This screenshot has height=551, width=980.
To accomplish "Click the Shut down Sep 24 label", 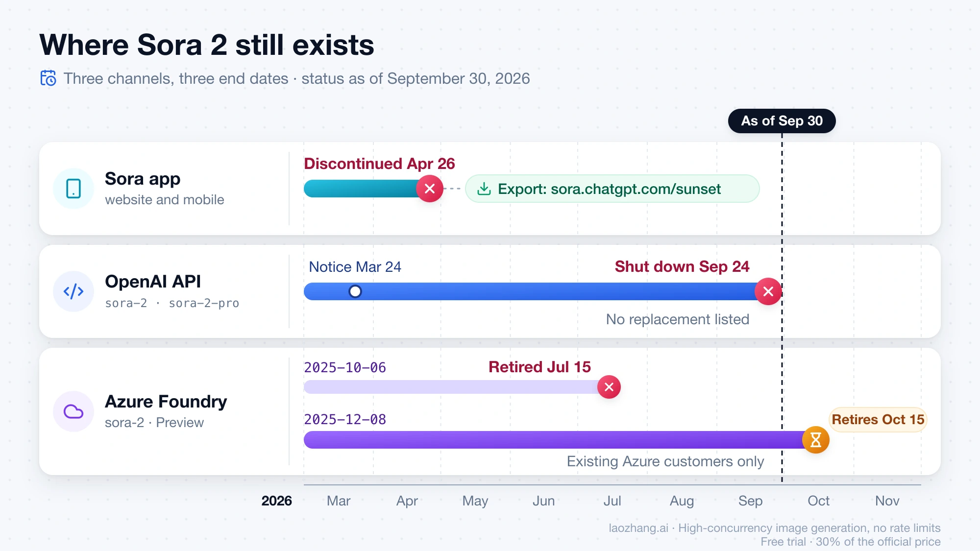I will click(682, 266).
